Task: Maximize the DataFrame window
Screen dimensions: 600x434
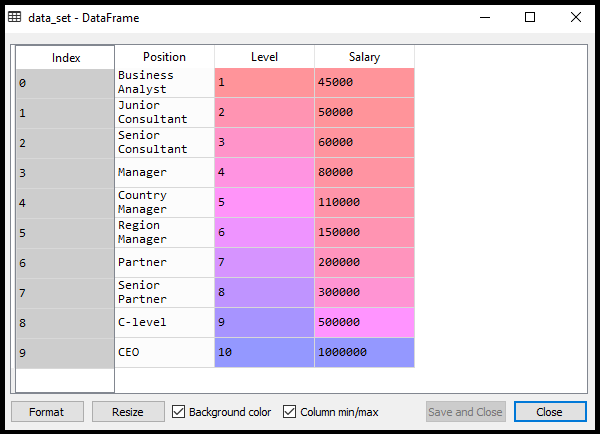Action: (x=530, y=17)
